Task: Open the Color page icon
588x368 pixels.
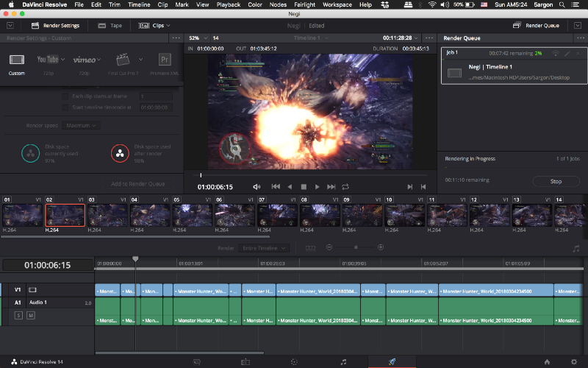Action: [x=295, y=362]
